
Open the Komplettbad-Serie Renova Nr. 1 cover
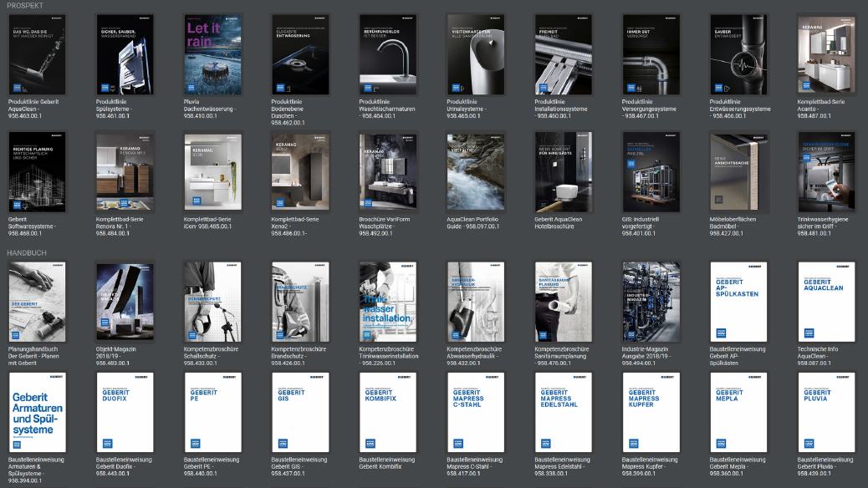125,172
